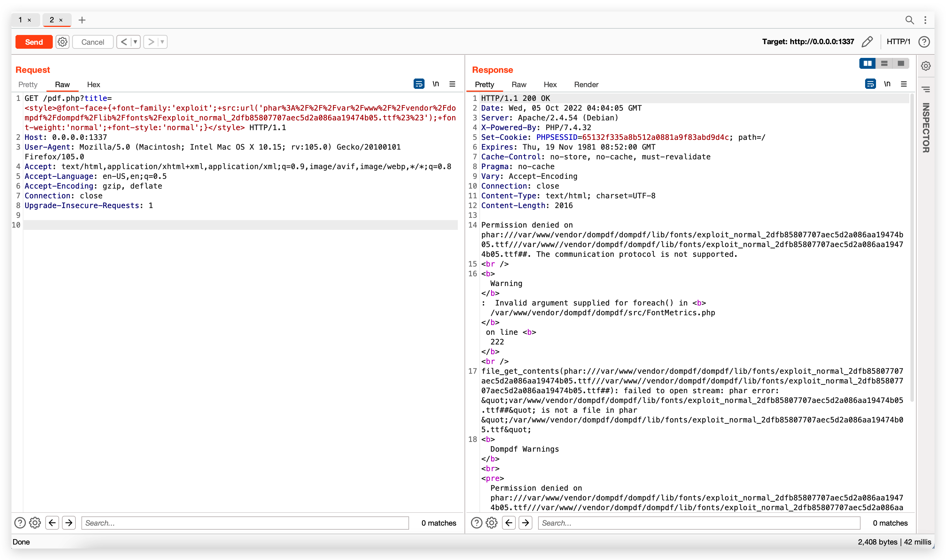This screenshot has width=946, height=560.
Task: Open the Response panel hamburger menu
Action: click(x=904, y=84)
